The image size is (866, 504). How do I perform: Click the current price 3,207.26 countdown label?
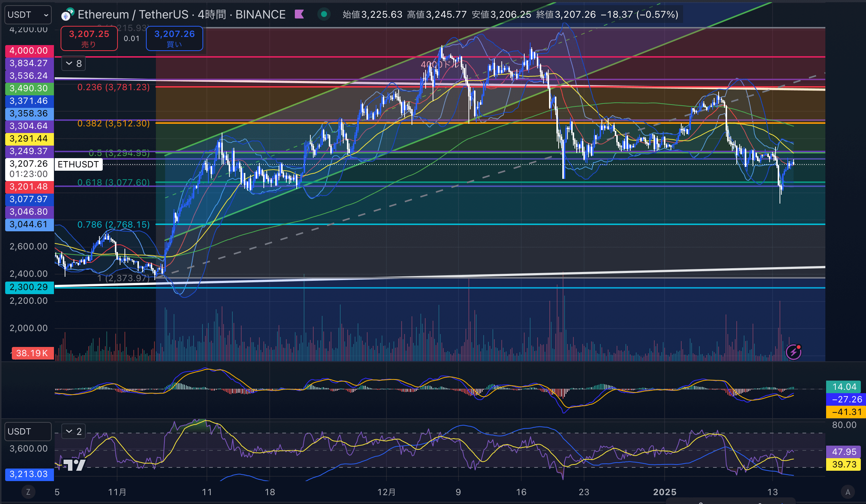coord(29,169)
